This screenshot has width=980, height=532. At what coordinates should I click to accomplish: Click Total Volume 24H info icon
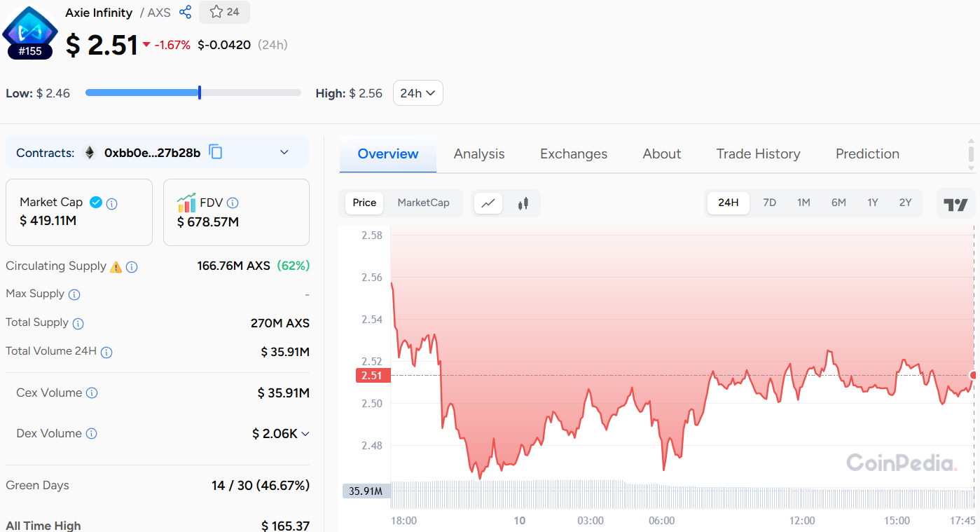pyautogui.click(x=106, y=352)
